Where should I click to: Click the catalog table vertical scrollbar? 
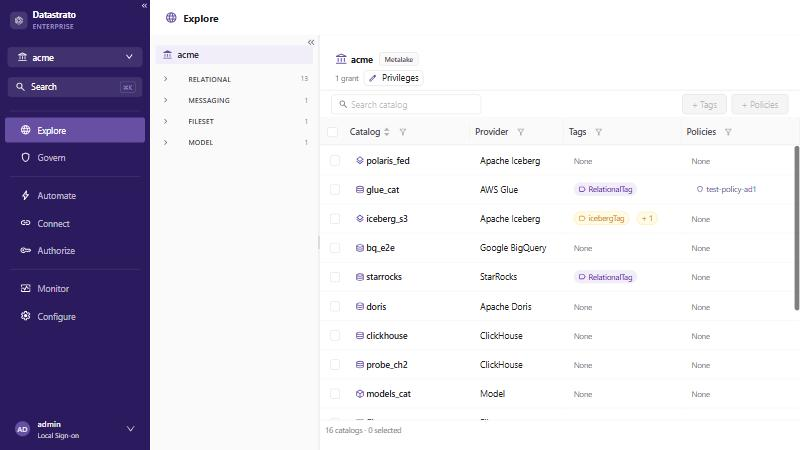coord(796,228)
